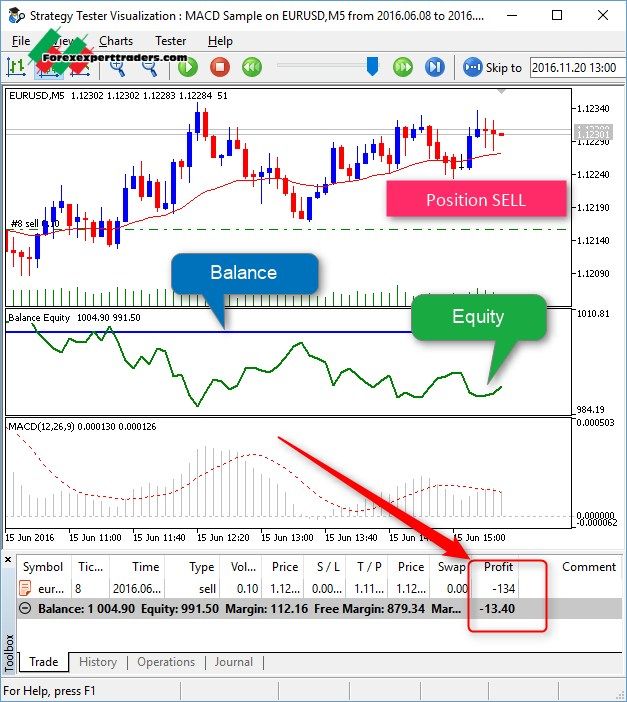Click the zoom in magnifier icon
This screenshot has width=627, height=702.
point(117,68)
